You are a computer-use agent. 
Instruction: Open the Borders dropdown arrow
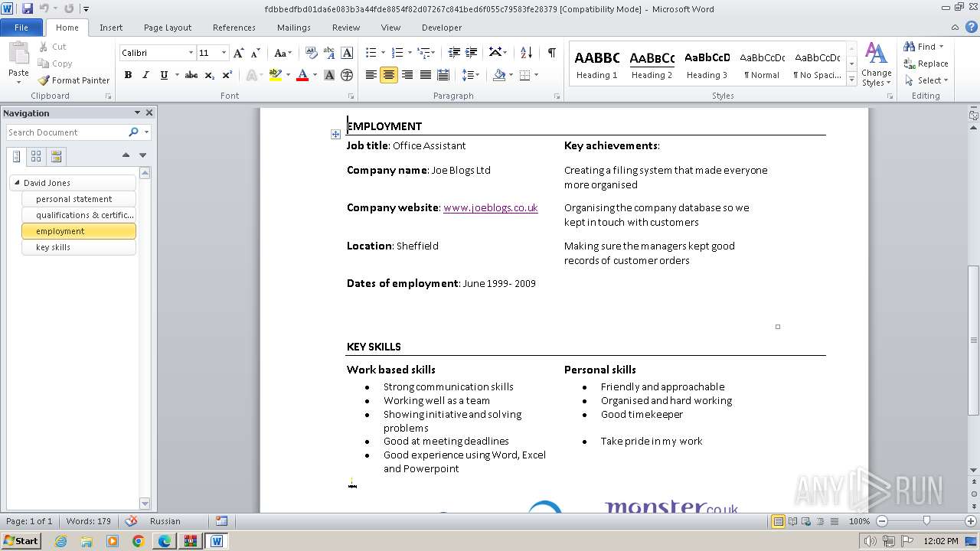pos(536,75)
